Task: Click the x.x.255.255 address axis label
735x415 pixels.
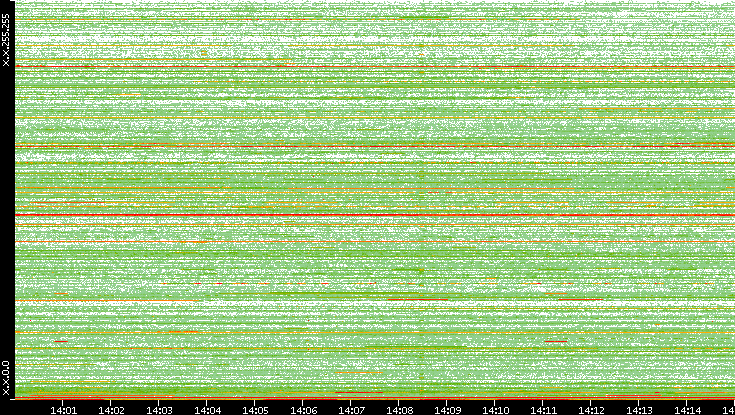Action: pyautogui.click(x=6, y=40)
